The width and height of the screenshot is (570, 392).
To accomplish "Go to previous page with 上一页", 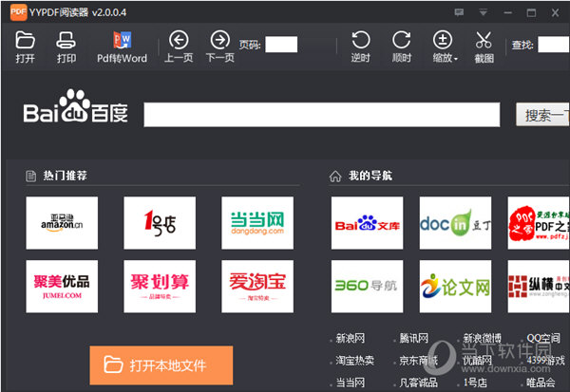I will coord(179,47).
